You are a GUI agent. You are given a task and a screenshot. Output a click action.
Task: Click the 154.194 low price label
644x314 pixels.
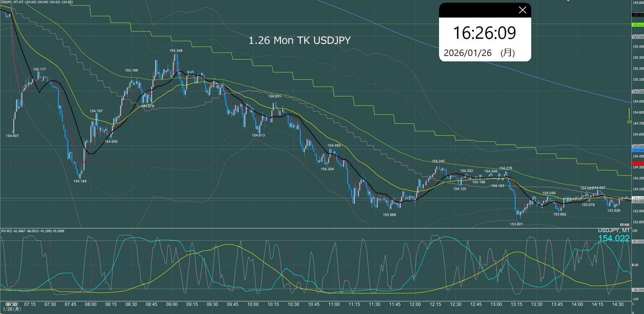[80, 181]
